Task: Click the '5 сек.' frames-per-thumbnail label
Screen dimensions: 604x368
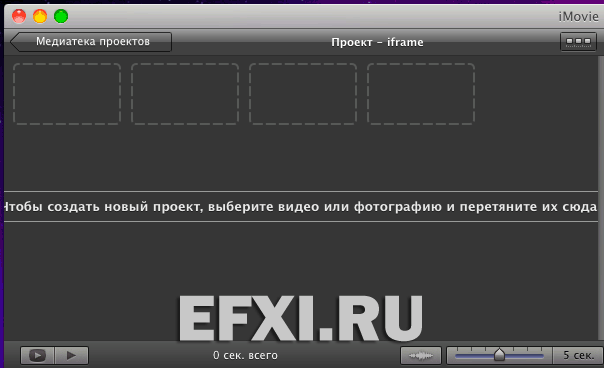Action: click(x=578, y=355)
